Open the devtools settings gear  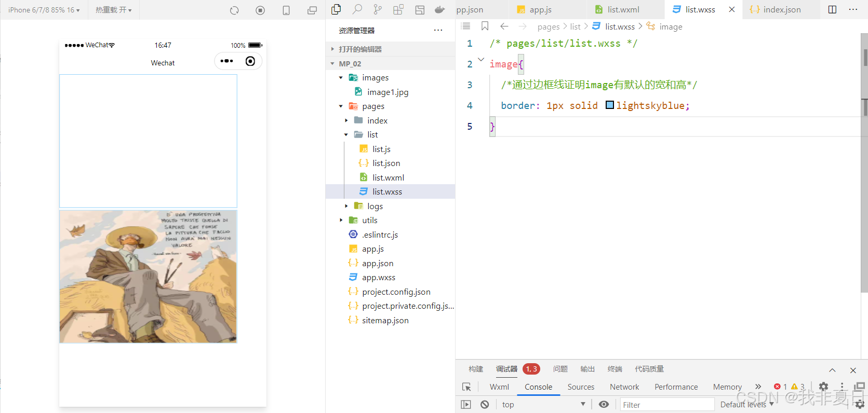pos(823,387)
